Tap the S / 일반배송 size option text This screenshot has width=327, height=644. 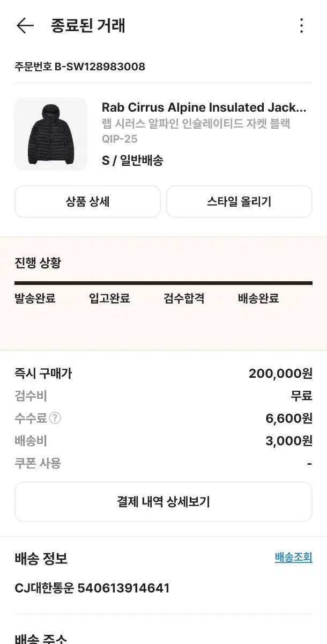[132, 160]
